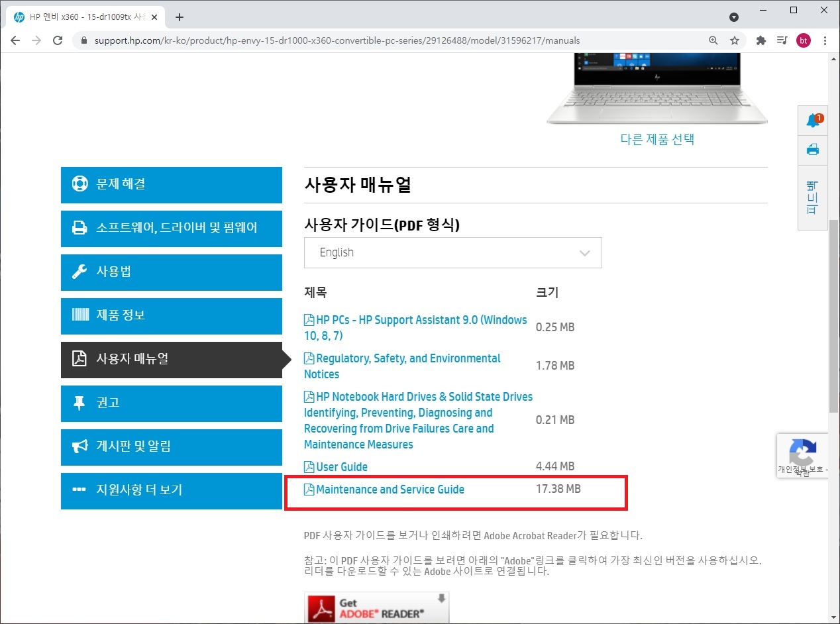Open the 권고 section
Screen dimensions: 840x624
[x=172, y=403]
